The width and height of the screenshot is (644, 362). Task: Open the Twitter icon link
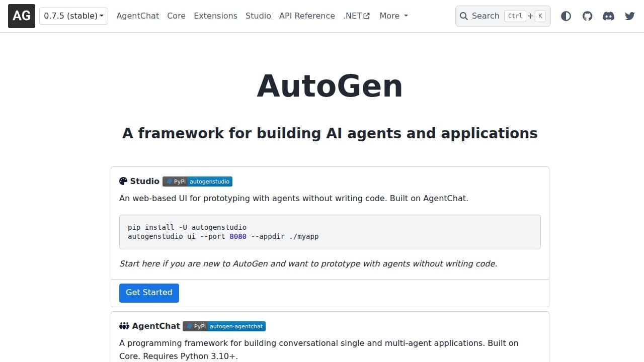pos(629,16)
